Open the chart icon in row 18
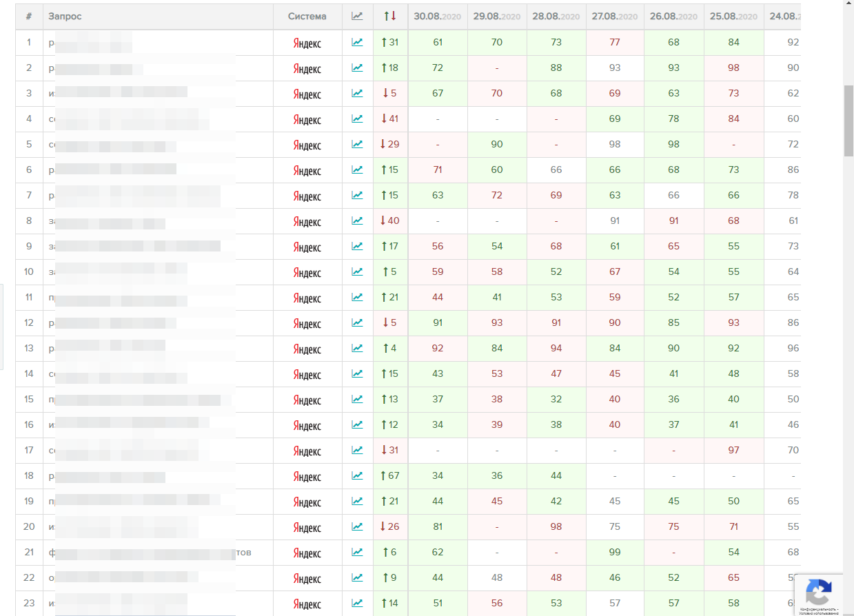Image resolution: width=854 pixels, height=616 pixels. point(357,475)
